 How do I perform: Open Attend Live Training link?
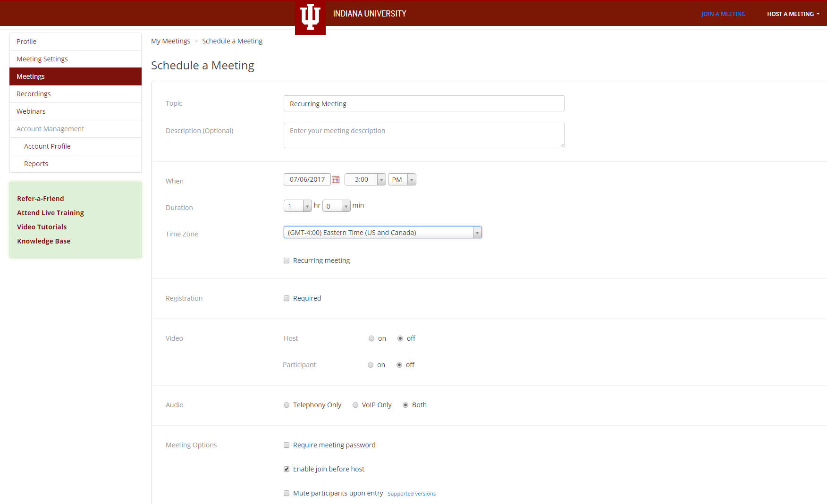(51, 213)
